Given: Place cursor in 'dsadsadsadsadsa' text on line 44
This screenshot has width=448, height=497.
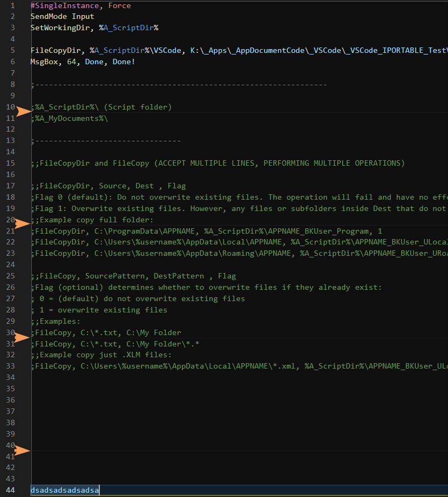Looking at the screenshot, I should (x=65, y=491).
